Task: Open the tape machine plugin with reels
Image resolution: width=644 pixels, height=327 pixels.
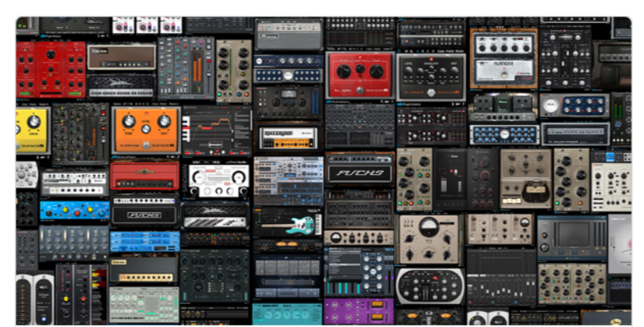Action: pos(525,179)
